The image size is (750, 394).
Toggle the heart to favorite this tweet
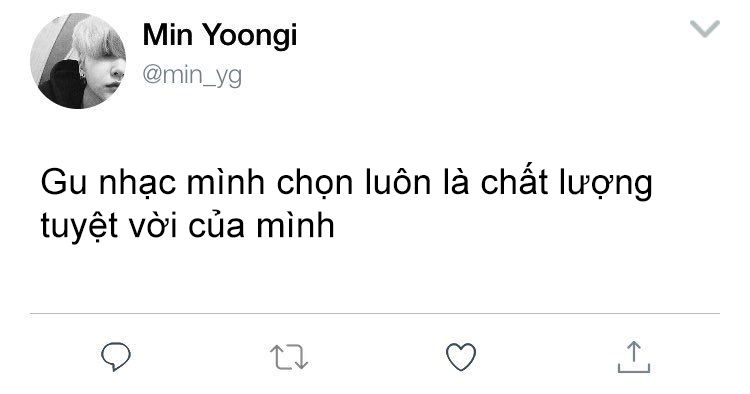click(x=461, y=357)
